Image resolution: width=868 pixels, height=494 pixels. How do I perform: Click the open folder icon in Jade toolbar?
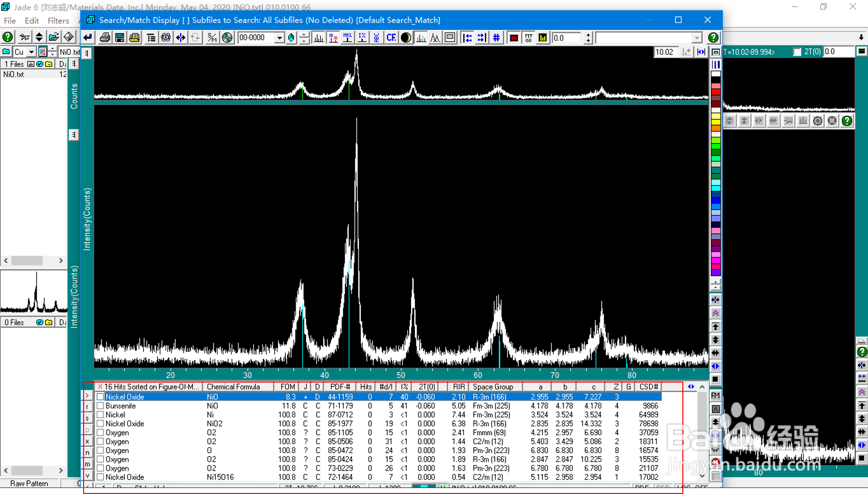pos(54,37)
